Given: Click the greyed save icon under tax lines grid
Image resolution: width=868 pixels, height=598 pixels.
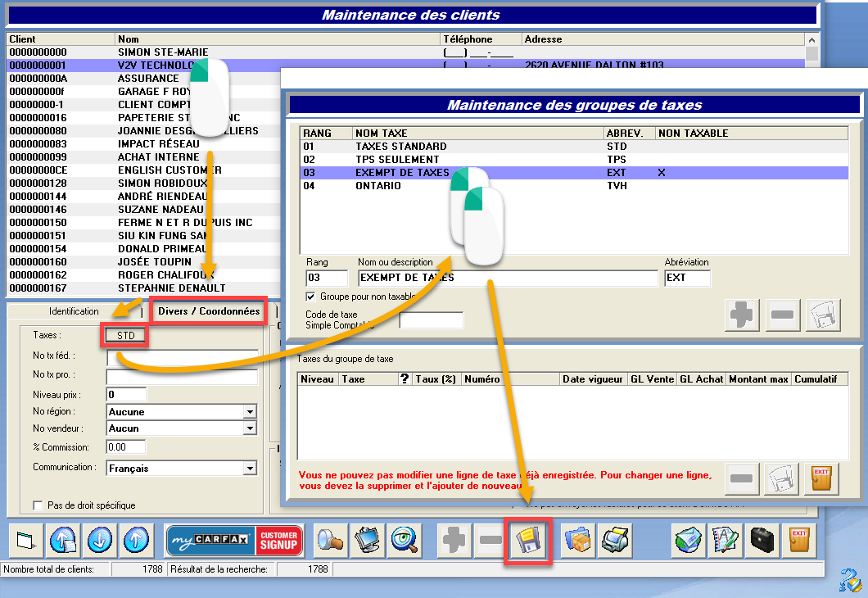Looking at the screenshot, I should 782,478.
